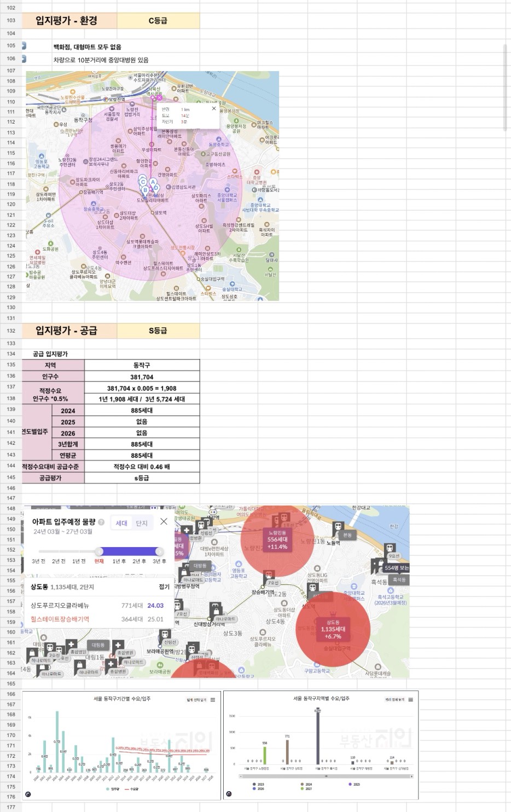511x812 pixels.
Task: Click the vertical scrollbar of the sheet
Action: (x=505, y=87)
